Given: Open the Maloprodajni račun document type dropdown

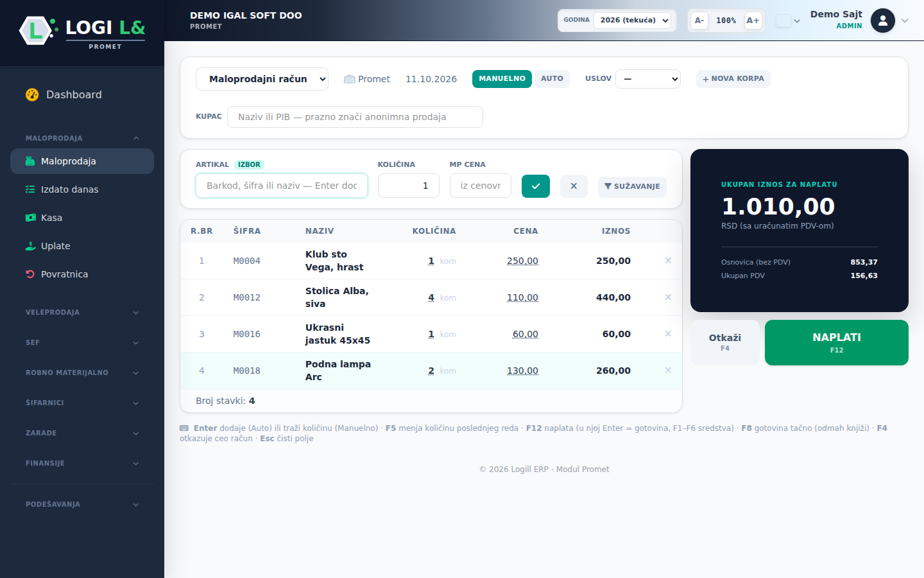Looking at the screenshot, I should coord(262,79).
